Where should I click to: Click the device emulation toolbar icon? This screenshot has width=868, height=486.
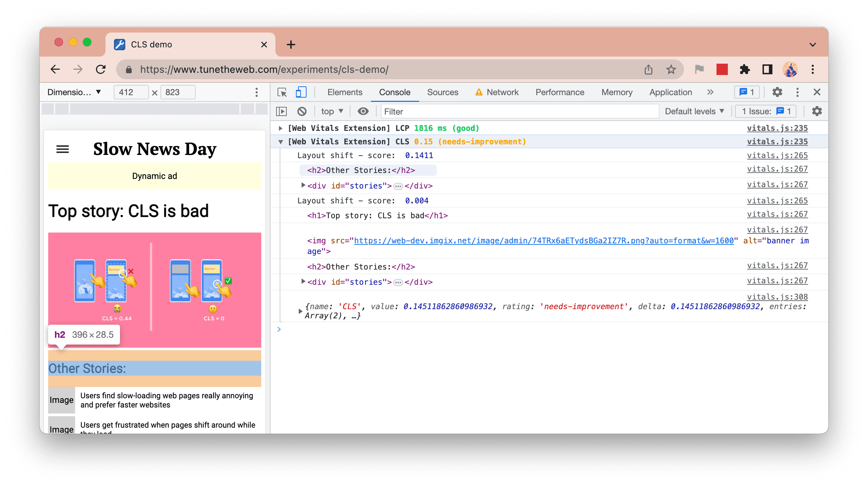pos(301,92)
